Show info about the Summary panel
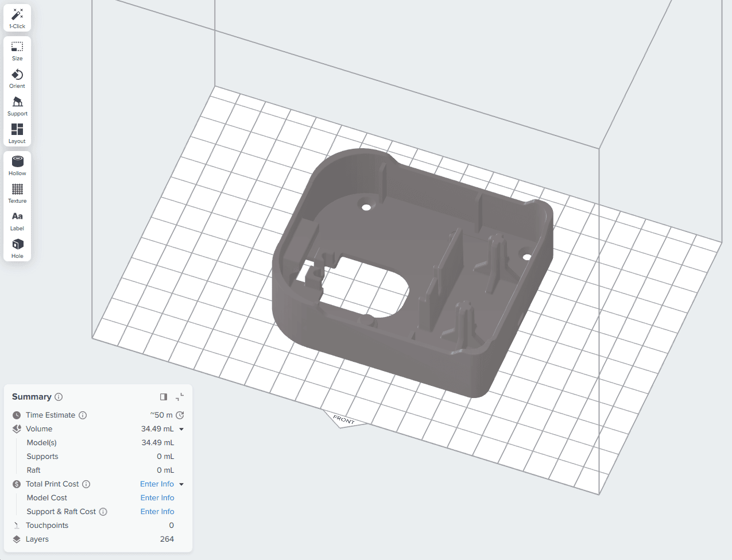The width and height of the screenshot is (732, 560). click(59, 397)
